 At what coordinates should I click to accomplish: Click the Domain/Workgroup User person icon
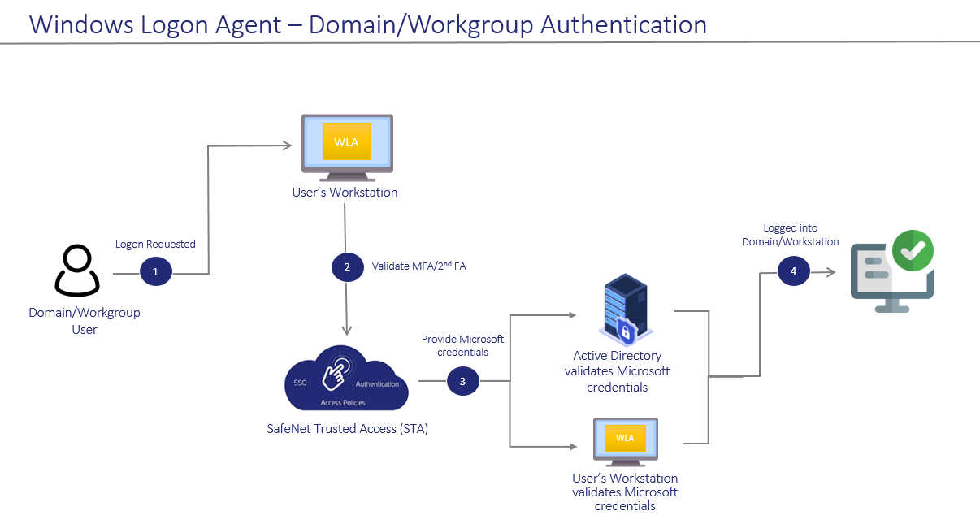coord(77,271)
